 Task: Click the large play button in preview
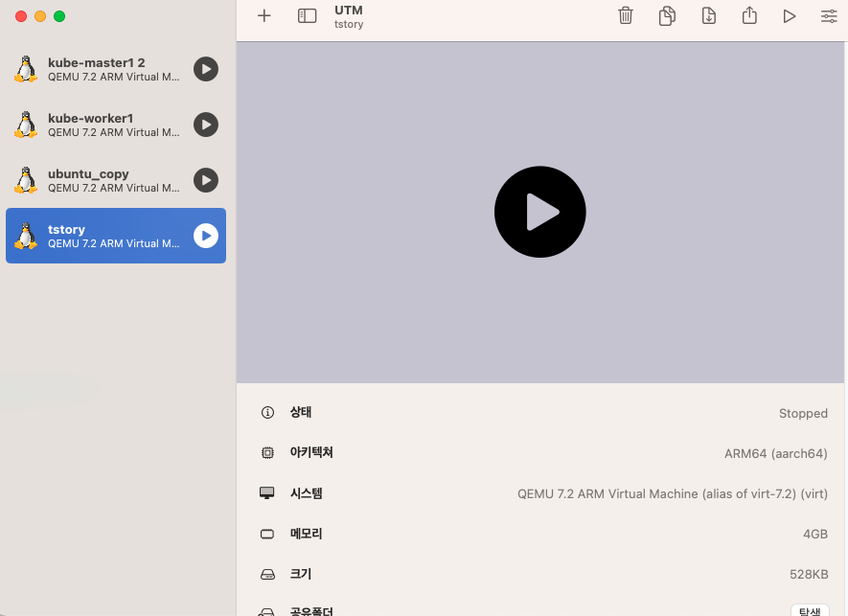539,212
